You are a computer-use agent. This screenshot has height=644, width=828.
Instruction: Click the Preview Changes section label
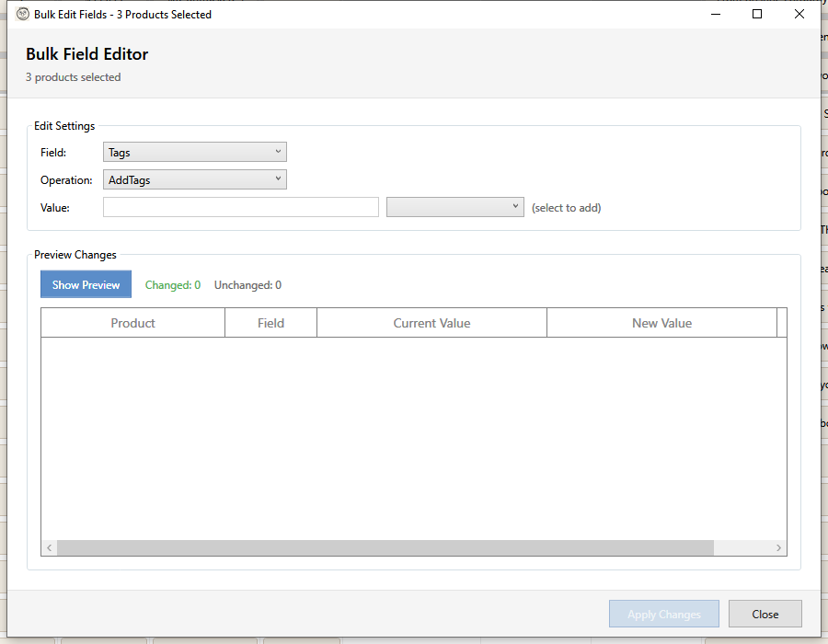point(75,254)
